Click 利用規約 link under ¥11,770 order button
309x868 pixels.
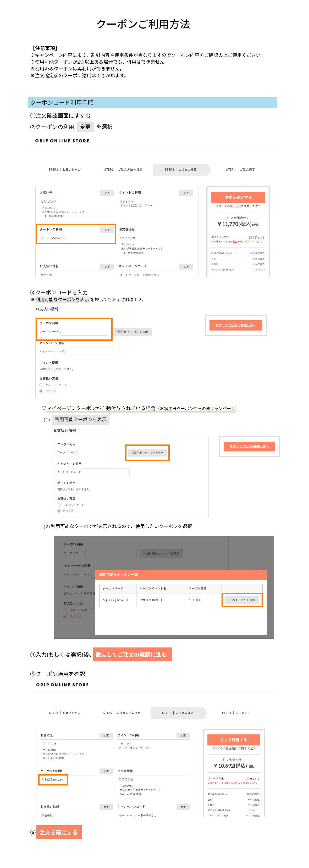[235, 206]
